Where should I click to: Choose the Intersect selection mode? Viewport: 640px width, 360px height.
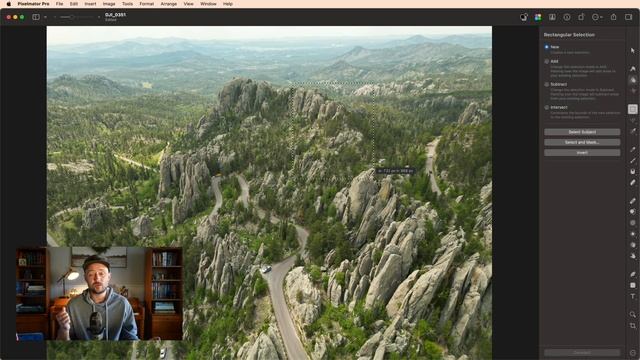click(547, 107)
